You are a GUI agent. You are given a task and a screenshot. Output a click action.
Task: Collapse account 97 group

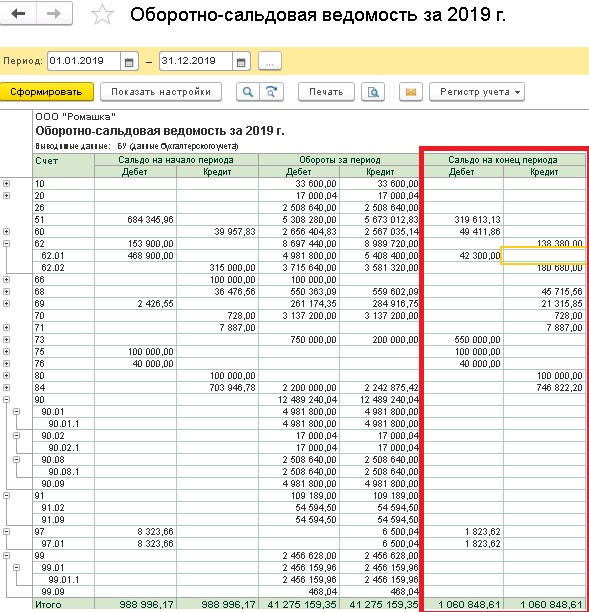tap(6, 532)
